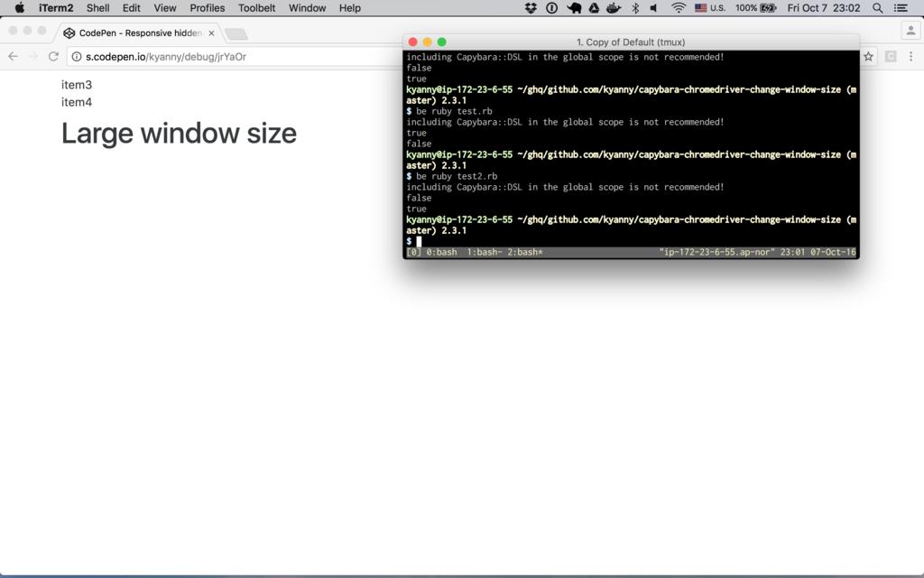The height and width of the screenshot is (578, 924).
Task: Open the View menu
Action: [x=165, y=7]
